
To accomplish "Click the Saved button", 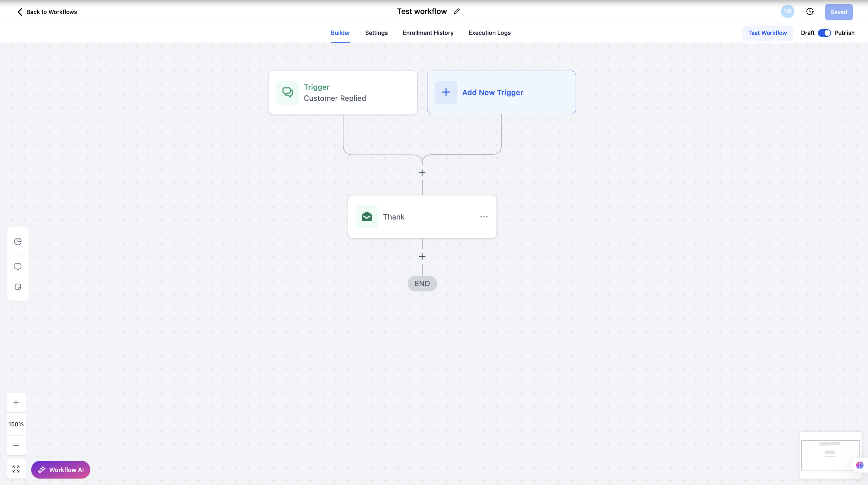I will (839, 12).
